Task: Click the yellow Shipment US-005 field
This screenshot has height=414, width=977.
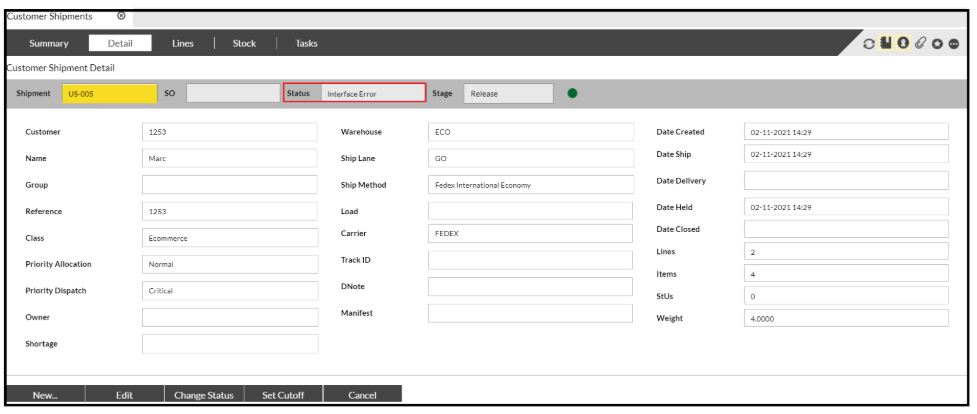Action: coord(108,94)
